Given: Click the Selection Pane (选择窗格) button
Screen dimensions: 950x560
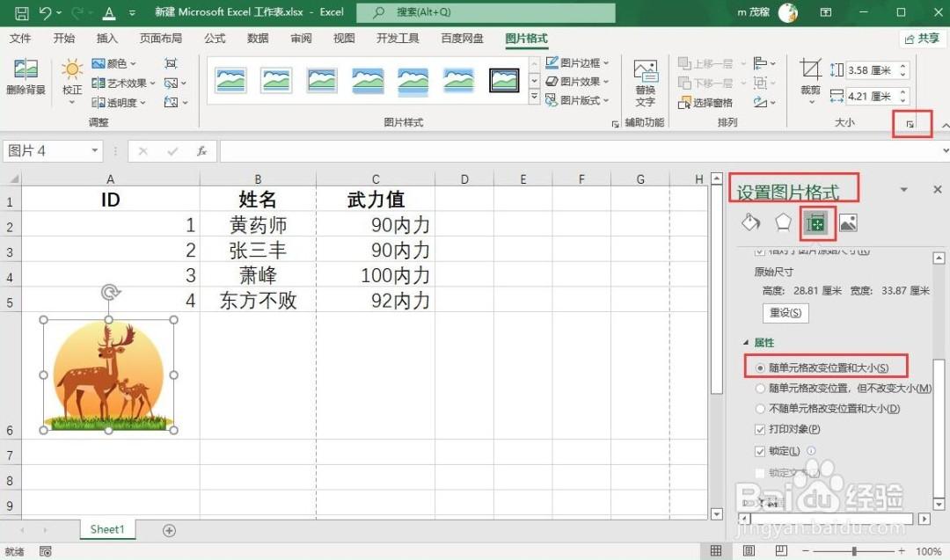Looking at the screenshot, I should [705, 102].
